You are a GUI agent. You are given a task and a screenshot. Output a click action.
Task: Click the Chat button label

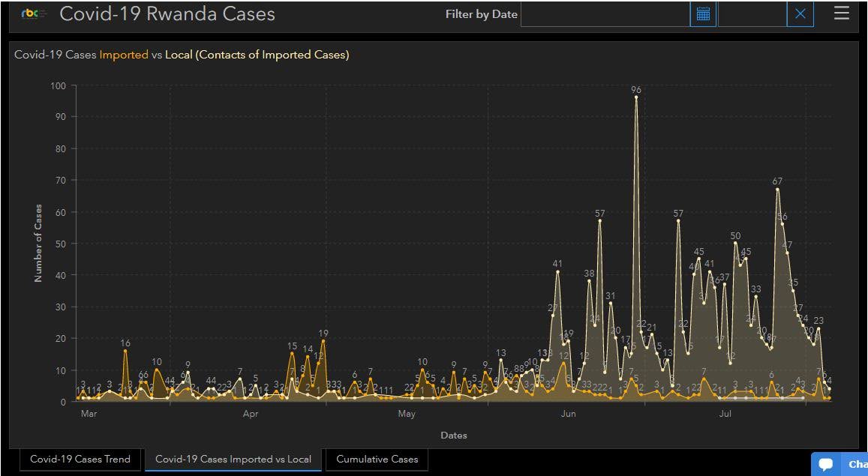click(x=857, y=464)
